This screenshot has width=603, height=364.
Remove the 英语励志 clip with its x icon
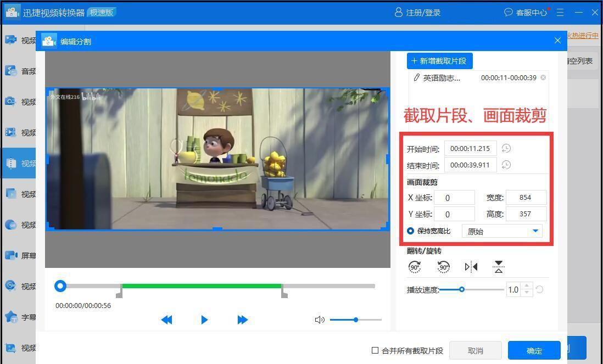[x=543, y=77]
